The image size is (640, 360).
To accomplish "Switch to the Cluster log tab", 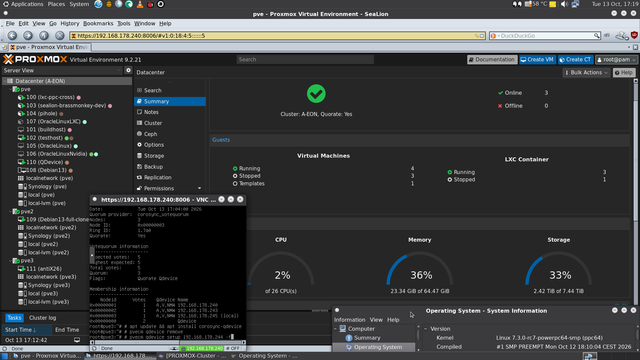I will (42, 318).
